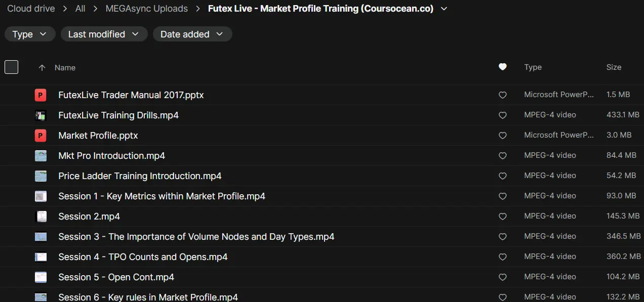Select Session 1 - Key Metrics within Market Profile.mp4

[162, 196]
